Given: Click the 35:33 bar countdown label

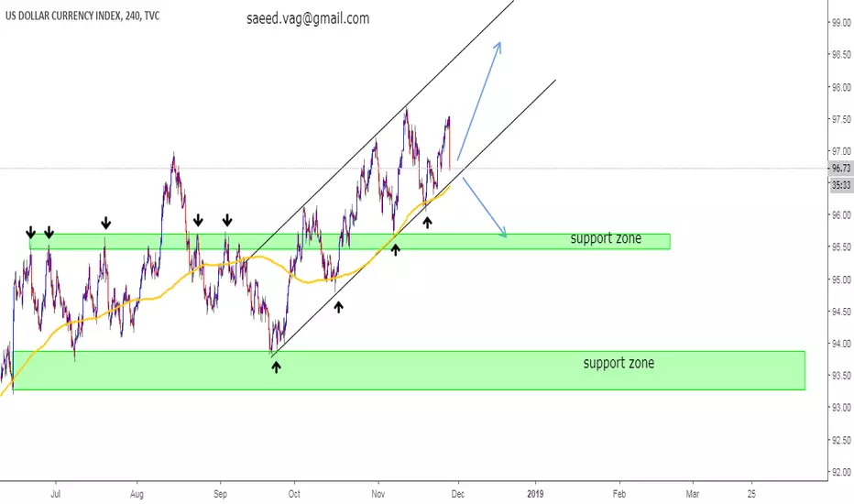Looking at the screenshot, I should pyautogui.click(x=841, y=186).
